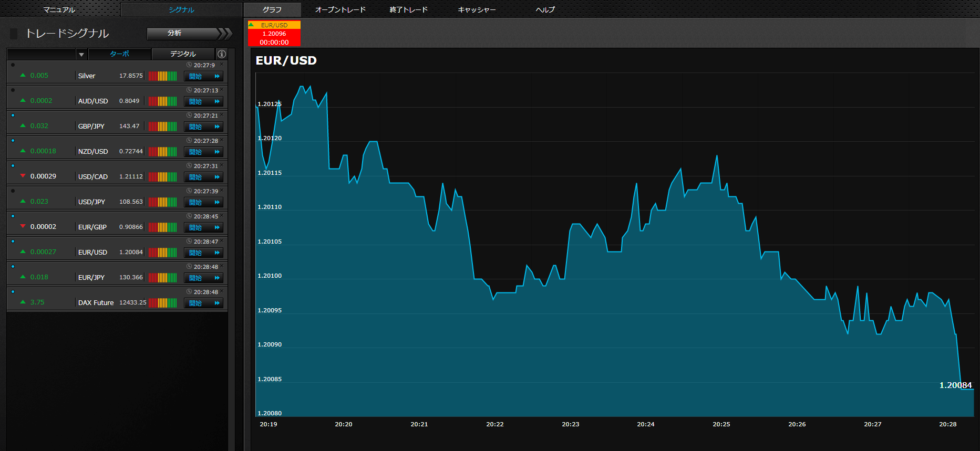Screen dimensions: 980x451
Task: Click the green up arrow for Silver
Action: [x=23, y=75]
